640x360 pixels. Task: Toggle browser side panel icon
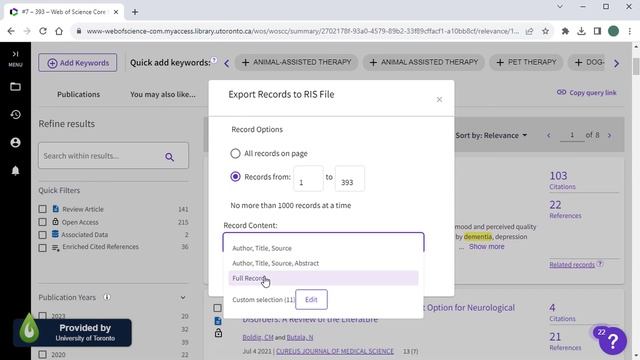pos(597,31)
